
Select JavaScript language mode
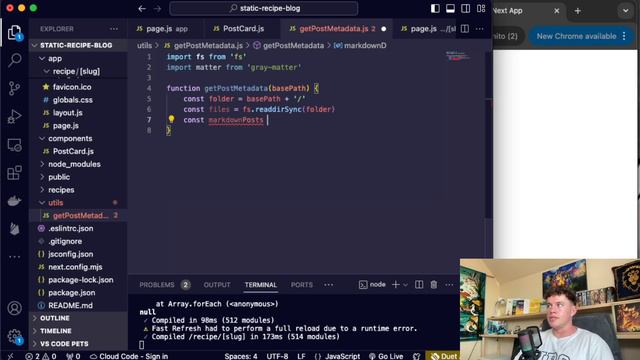pos(342,356)
